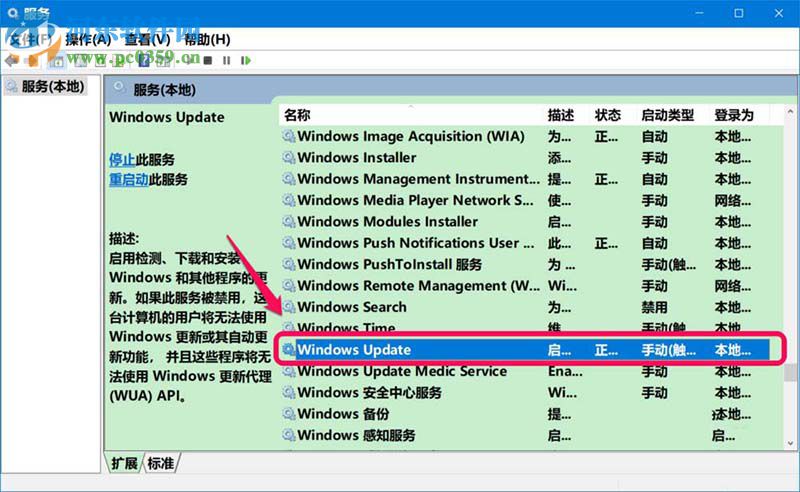Sort by the 名称 column header
This screenshot has width=800, height=492.
[297, 115]
